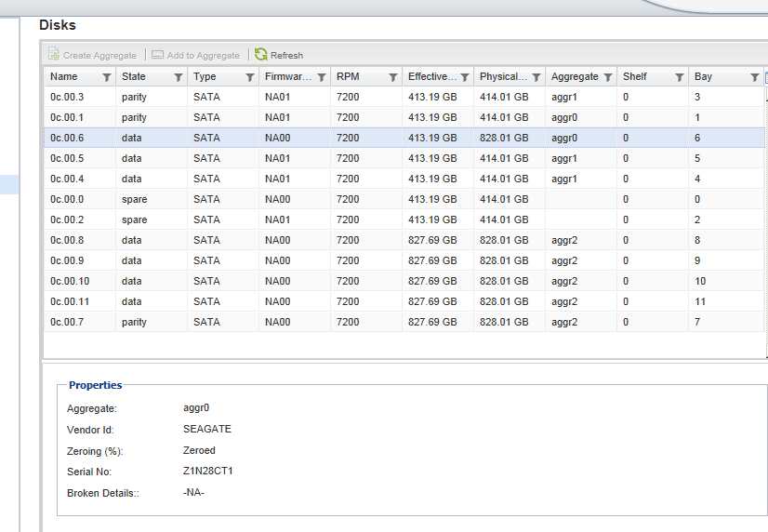The width and height of the screenshot is (768, 532).
Task: Select disk 0c.00.2 row
Action: coord(404,219)
